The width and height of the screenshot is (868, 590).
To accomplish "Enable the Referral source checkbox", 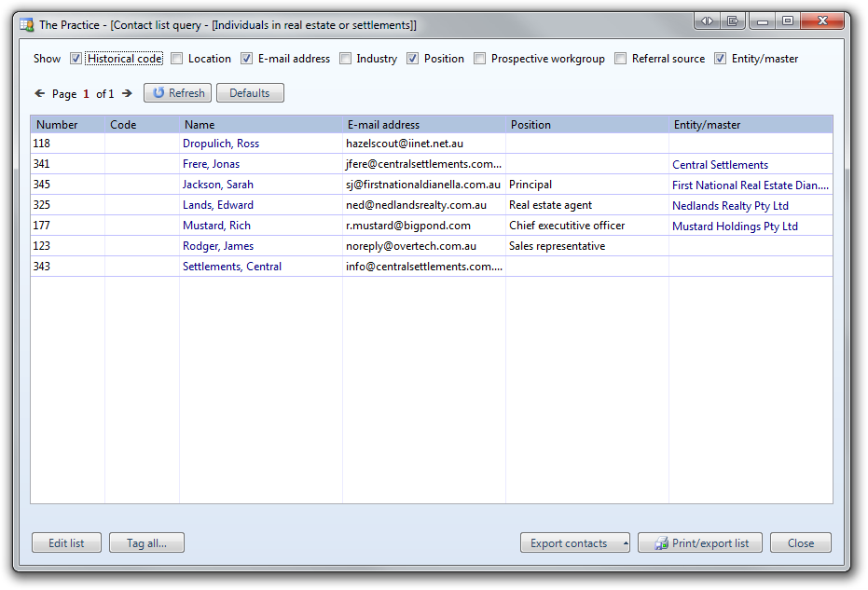I will tap(621, 59).
